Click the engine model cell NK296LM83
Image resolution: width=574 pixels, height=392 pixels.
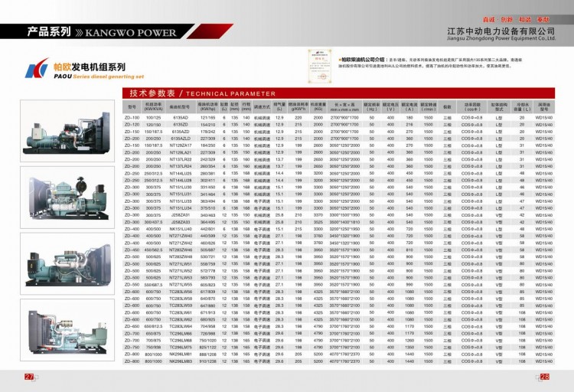coord(181,361)
